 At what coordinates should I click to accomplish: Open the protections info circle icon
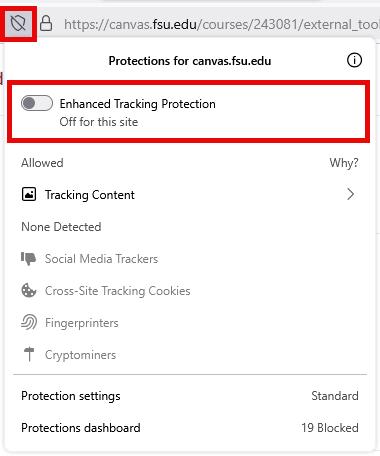tap(354, 60)
